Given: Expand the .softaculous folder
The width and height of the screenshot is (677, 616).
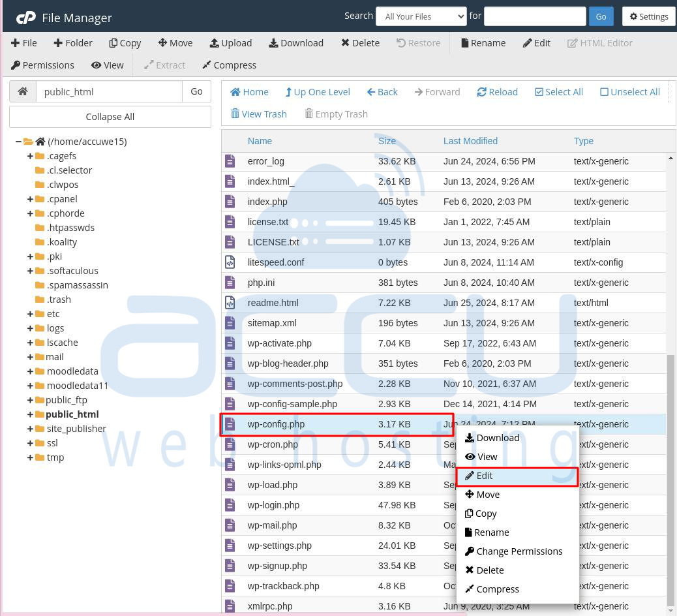Looking at the screenshot, I should coord(30,271).
